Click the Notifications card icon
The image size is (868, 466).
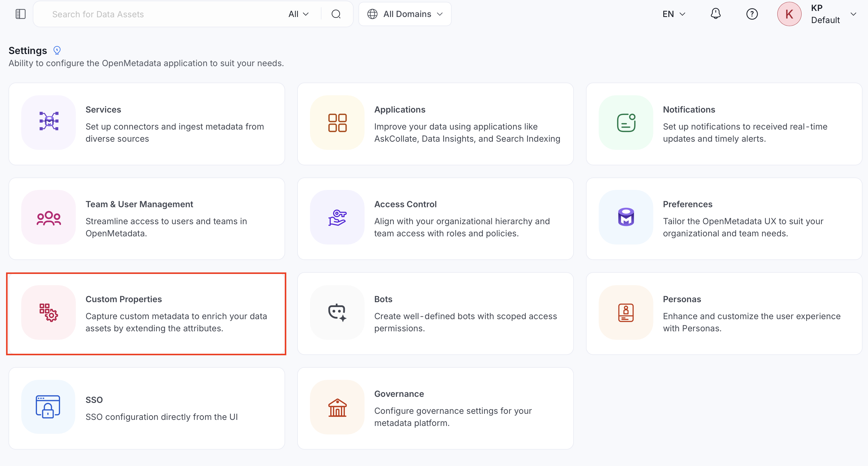click(626, 123)
